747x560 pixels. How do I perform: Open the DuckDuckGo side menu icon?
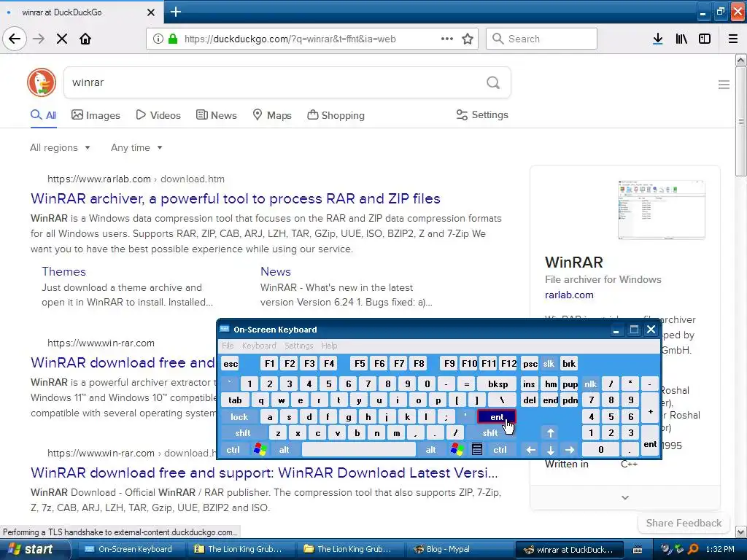pos(724,85)
